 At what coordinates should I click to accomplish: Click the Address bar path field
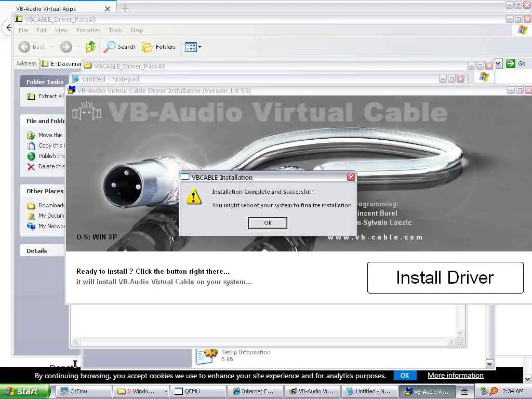[61, 64]
